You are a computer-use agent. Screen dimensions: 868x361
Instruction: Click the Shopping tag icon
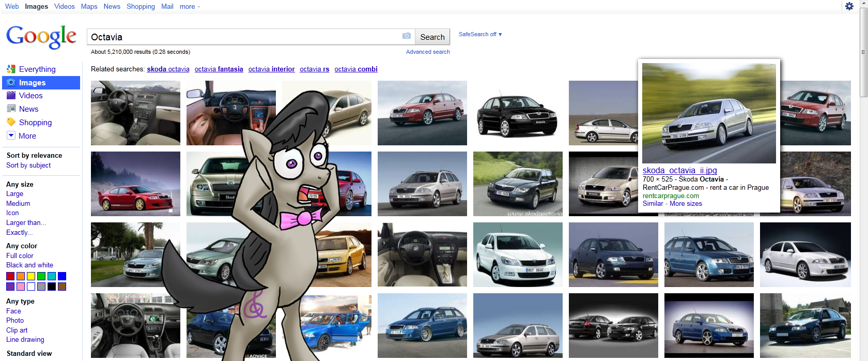pyautogui.click(x=11, y=122)
